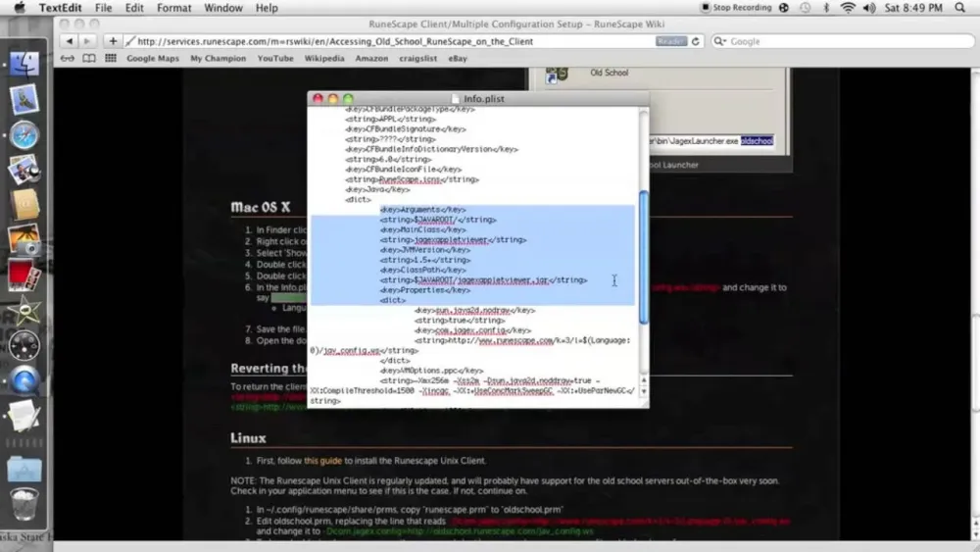Screen dimensions: 980x552
Task: Open Top Sites grid icon
Action: coord(111,58)
